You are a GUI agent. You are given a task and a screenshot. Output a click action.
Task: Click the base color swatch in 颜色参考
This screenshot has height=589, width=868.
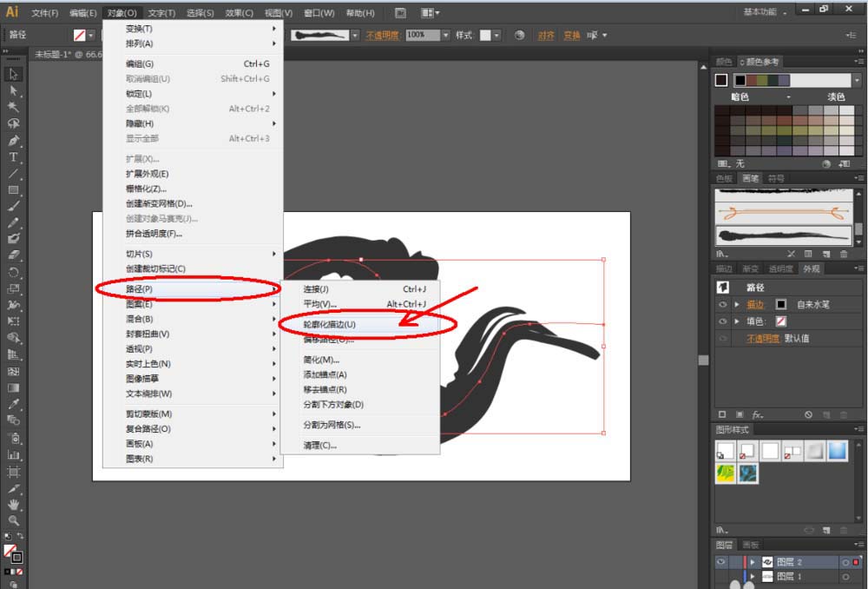click(720, 80)
